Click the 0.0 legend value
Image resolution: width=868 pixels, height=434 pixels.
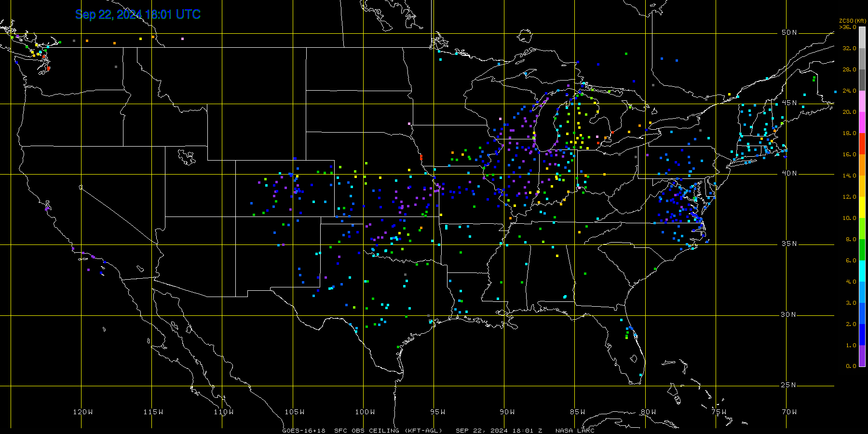pos(851,366)
